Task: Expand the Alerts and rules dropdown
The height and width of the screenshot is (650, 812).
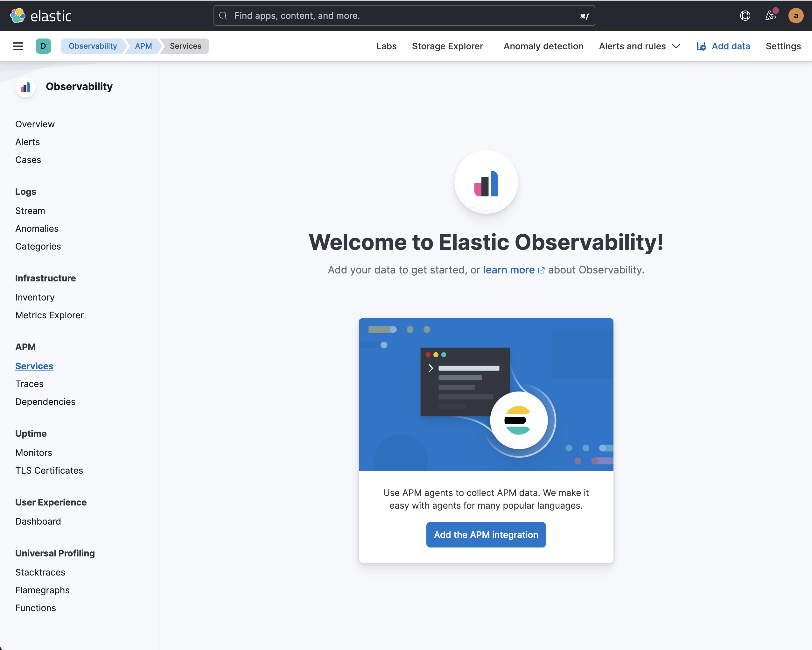Action: [x=639, y=46]
